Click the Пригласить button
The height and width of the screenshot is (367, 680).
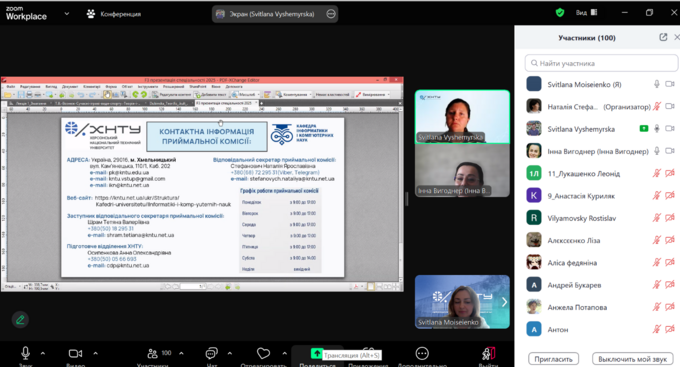(x=553, y=359)
